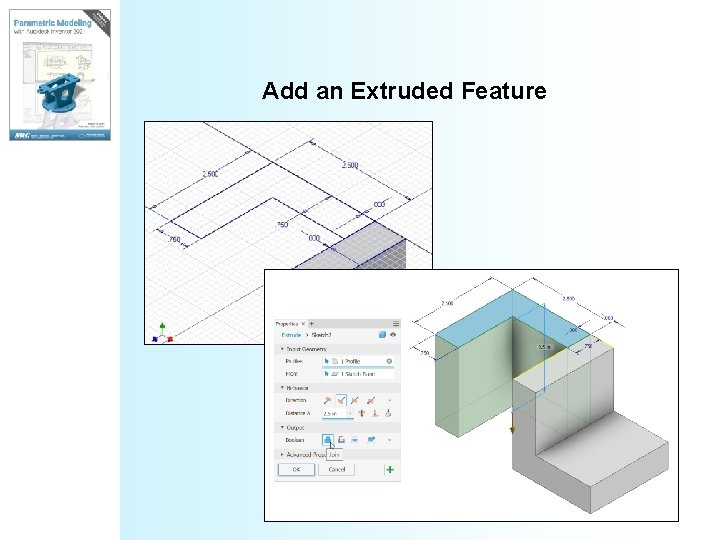Collapse the Behavior section
The width and height of the screenshot is (720, 540).
(282, 388)
